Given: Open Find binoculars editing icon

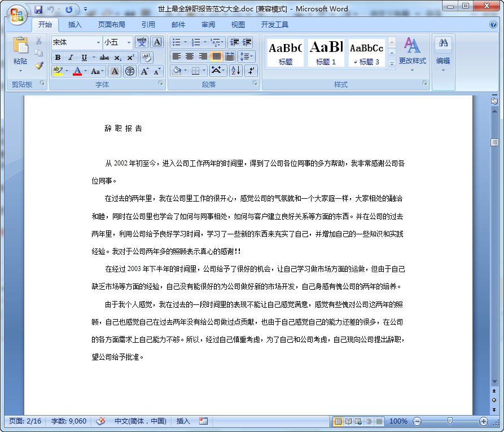Looking at the screenshot, I should point(443,43).
